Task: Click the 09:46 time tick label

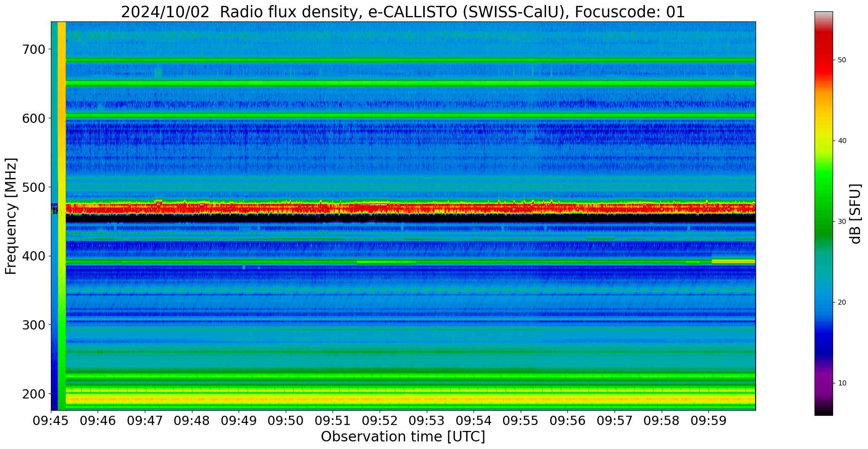Action: point(98,421)
